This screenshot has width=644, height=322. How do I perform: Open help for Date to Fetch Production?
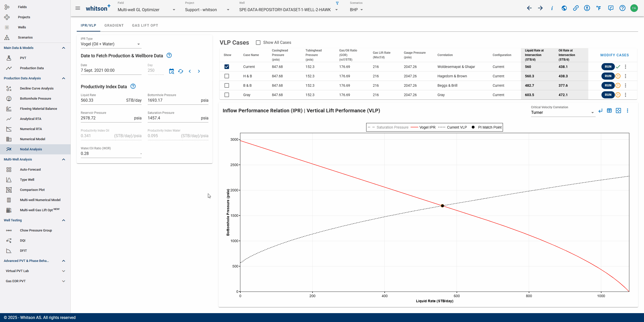point(169,55)
